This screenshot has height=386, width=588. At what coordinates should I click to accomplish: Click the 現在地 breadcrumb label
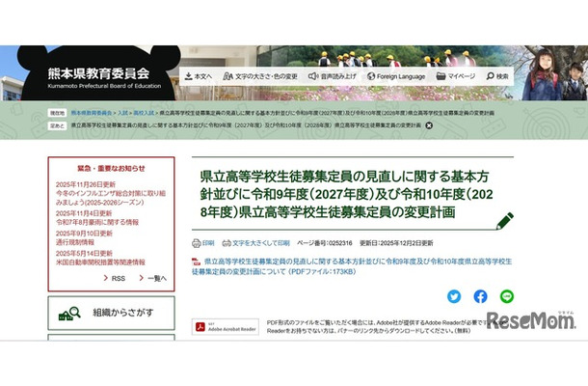(58, 113)
